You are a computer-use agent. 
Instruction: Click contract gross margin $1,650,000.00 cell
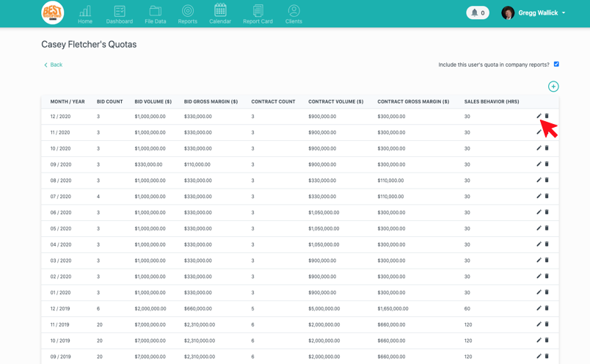pos(393,309)
